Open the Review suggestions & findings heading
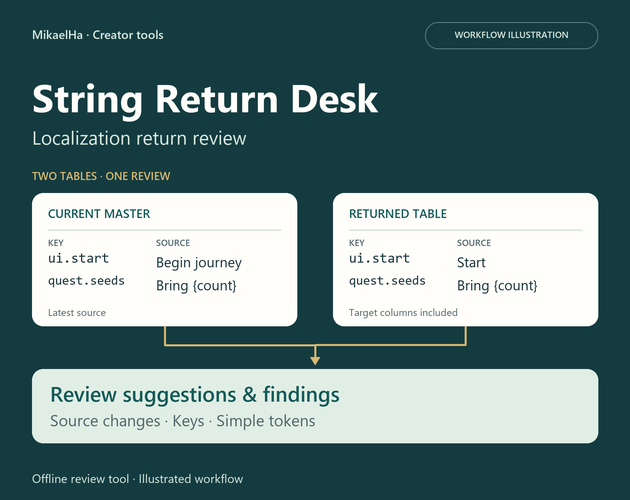Image resolution: width=630 pixels, height=500 pixels. [195, 394]
